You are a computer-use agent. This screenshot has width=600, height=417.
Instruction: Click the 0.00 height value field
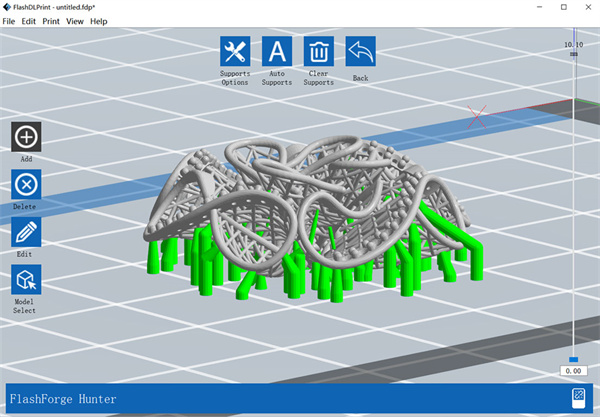573,371
